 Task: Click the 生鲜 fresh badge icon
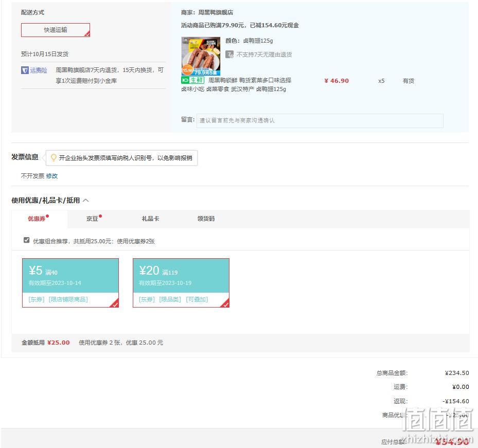pyautogui.click(x=192, y=80)
